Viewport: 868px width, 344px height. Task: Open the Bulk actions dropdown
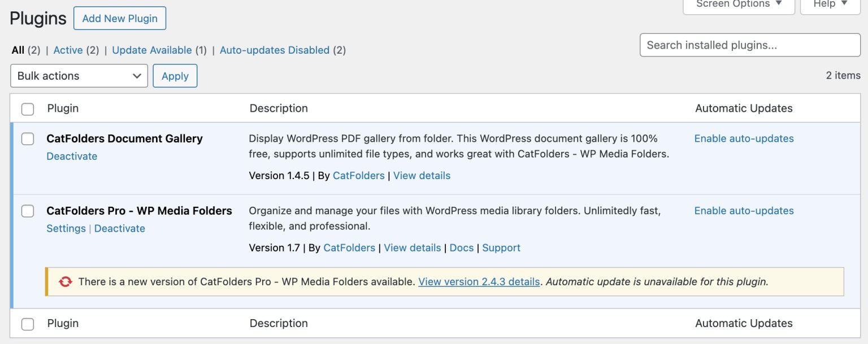tap(79, 75)
